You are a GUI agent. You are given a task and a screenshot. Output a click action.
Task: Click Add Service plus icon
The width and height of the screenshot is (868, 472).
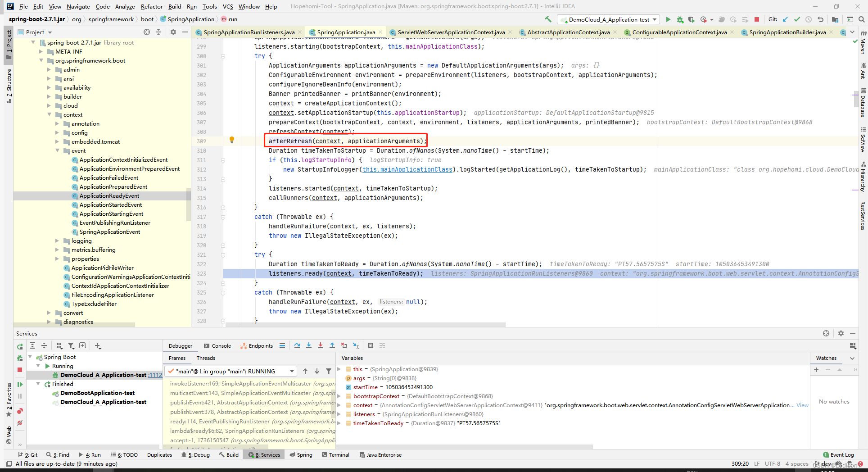[98, 345]
